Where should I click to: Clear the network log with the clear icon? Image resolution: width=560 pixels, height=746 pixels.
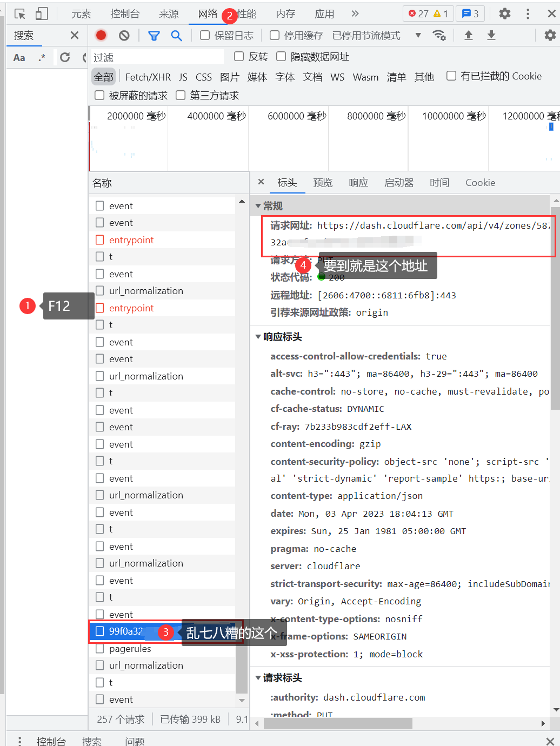coord(124,36)
